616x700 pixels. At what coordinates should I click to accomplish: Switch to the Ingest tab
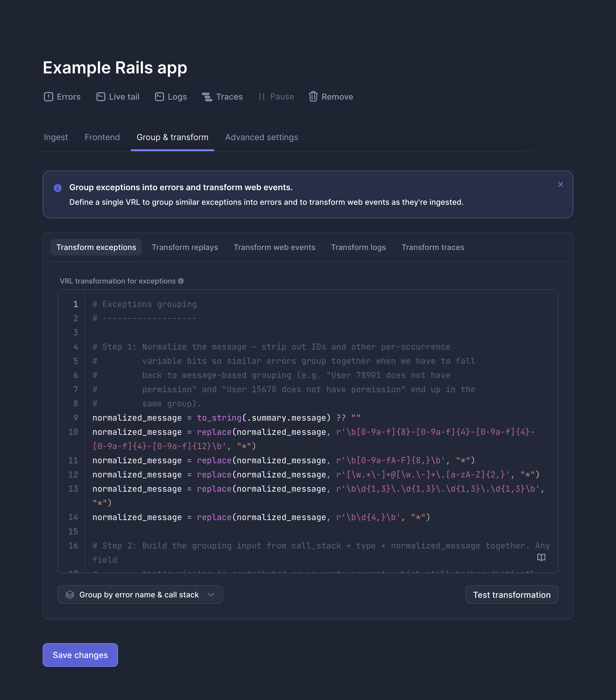coord(56,137)
